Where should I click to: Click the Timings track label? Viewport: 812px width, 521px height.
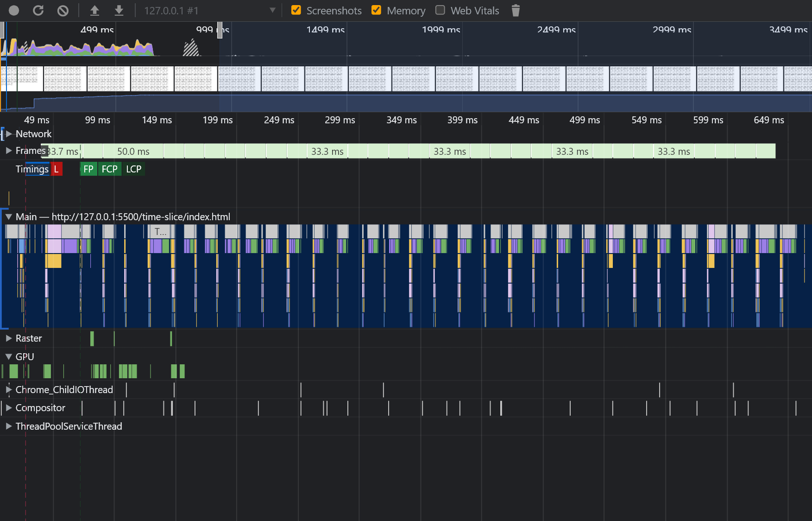coord(32,169)
